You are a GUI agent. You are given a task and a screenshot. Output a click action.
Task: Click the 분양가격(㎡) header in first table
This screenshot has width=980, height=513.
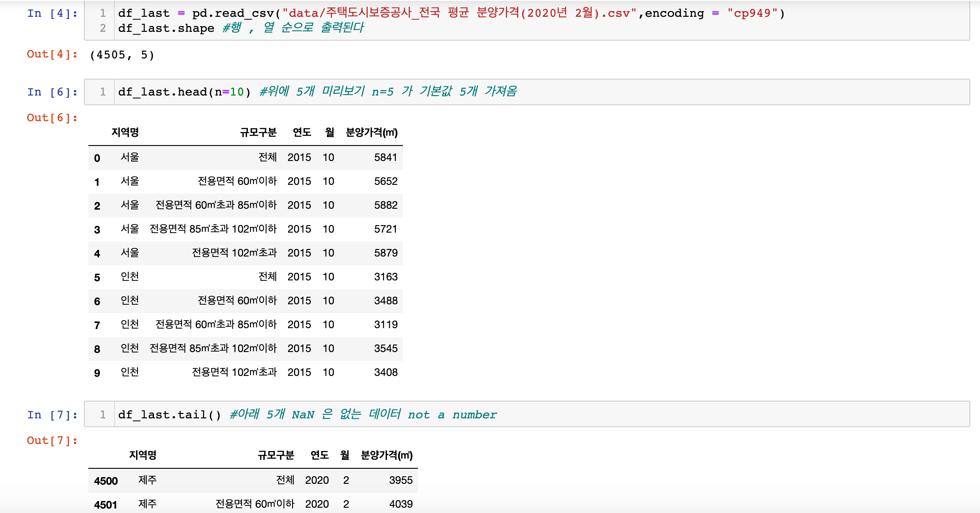371,132
